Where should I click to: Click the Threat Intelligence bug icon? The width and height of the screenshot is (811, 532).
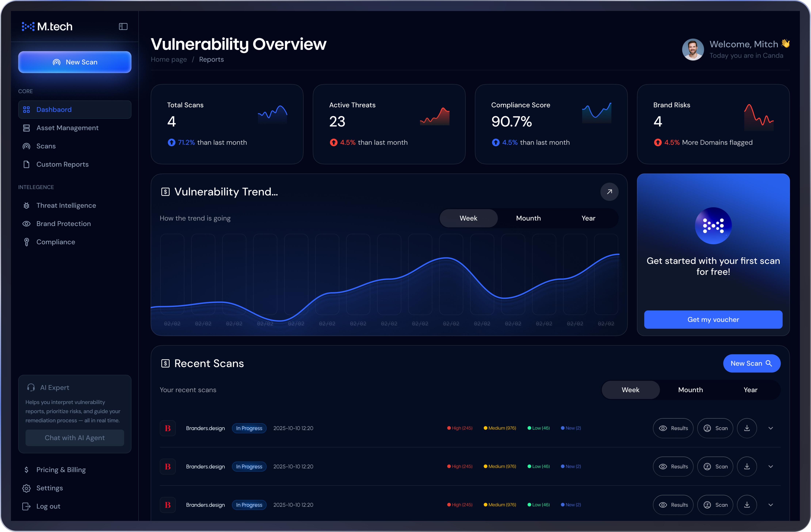(26, 205)
